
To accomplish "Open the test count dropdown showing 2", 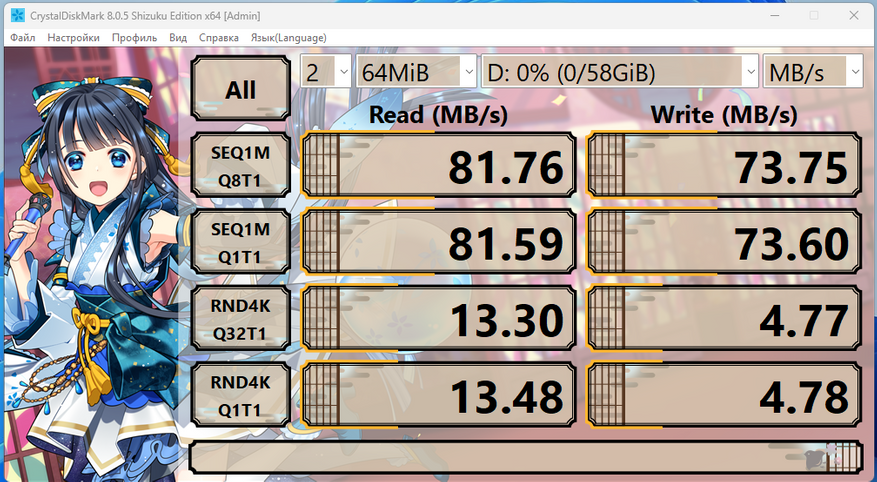I will (x=326, y=72).
